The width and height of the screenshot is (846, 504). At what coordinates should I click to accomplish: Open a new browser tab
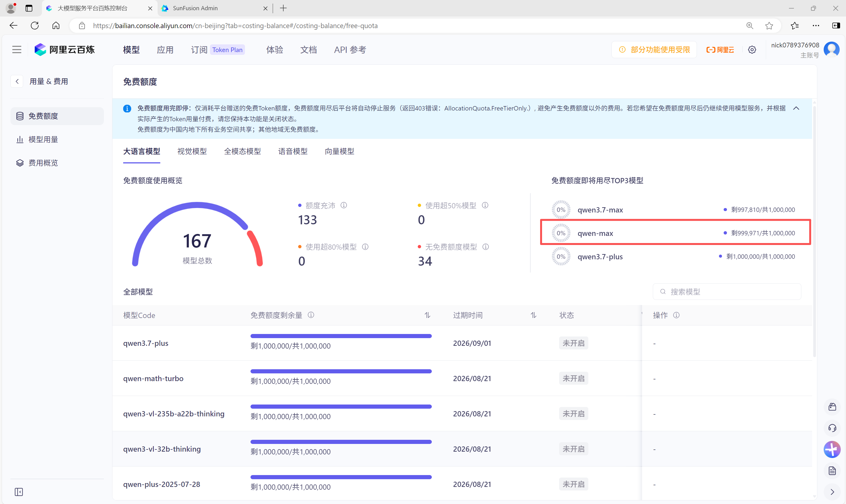[x=283, y=8]
